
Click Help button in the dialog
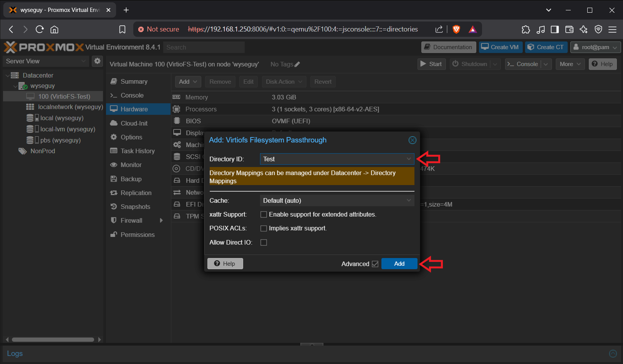(225, 264)
